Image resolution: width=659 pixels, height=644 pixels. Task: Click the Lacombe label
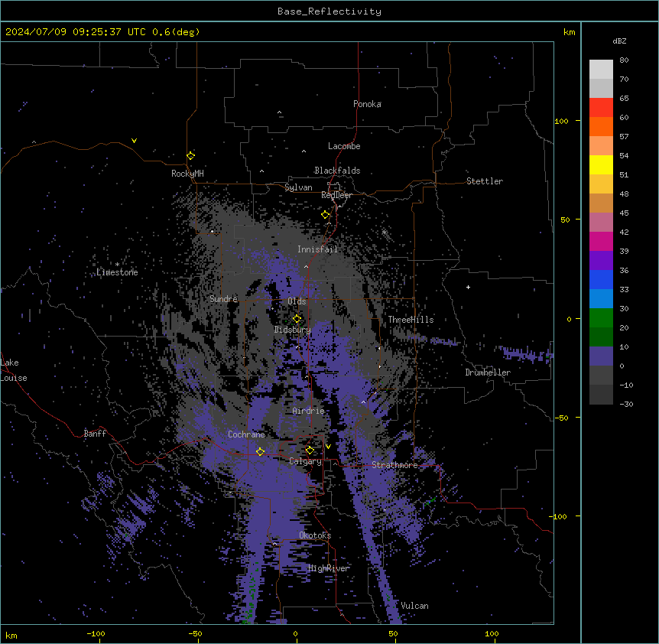(x=344, y=146)
